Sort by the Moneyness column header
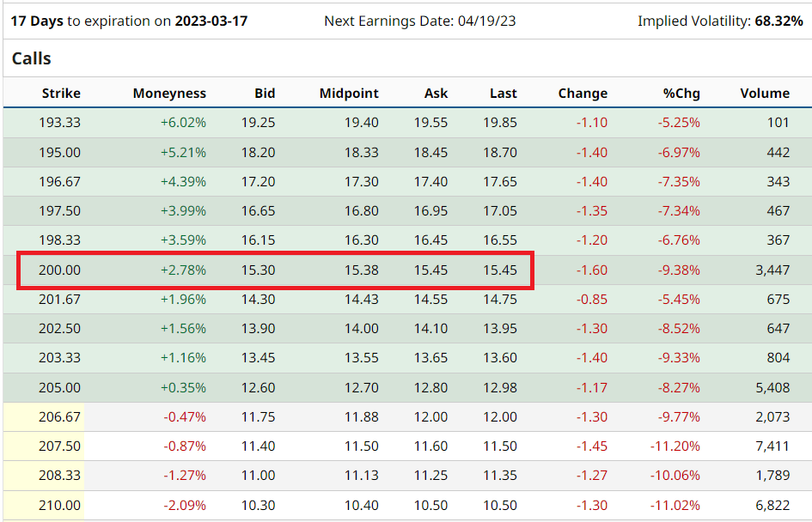 [169, 94]
